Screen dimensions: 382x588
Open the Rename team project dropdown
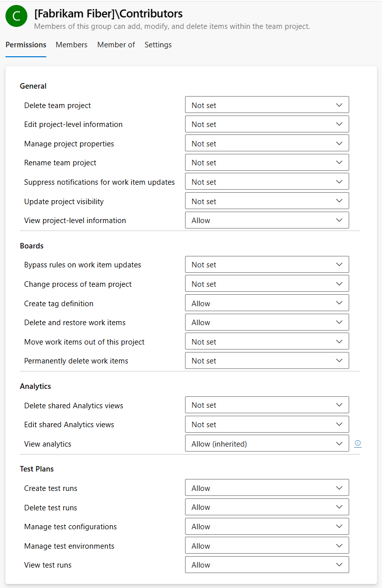coord(267,162)
